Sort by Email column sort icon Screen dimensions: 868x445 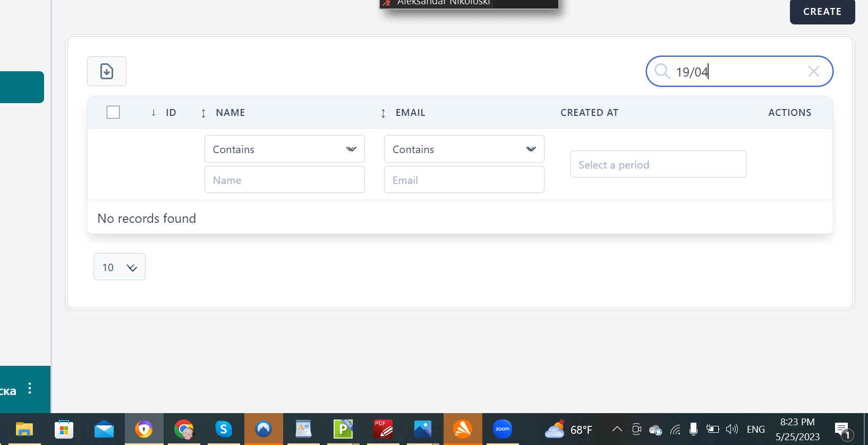pos(383,113)
